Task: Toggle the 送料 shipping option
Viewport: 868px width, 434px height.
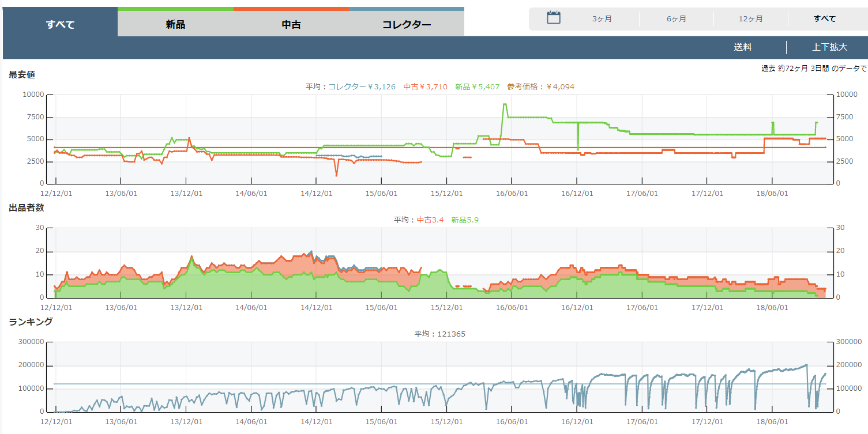Action: click(742, 47)
